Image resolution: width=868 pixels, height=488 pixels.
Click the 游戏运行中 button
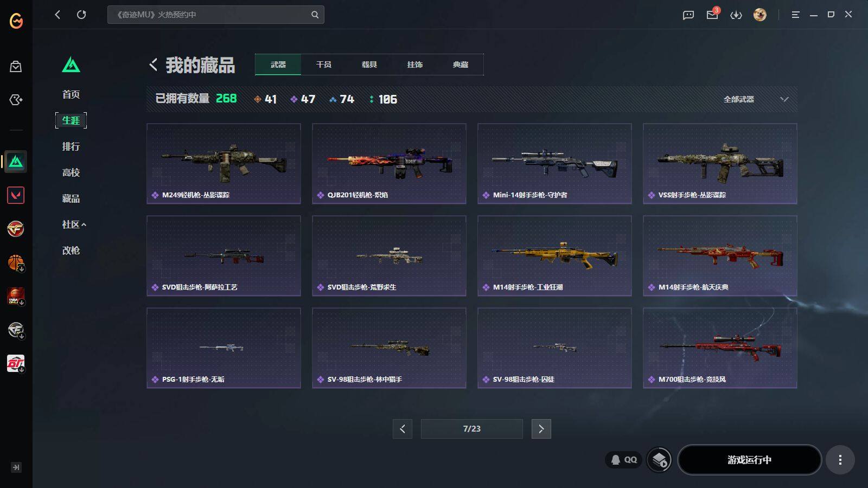click(x=749, y=460)
